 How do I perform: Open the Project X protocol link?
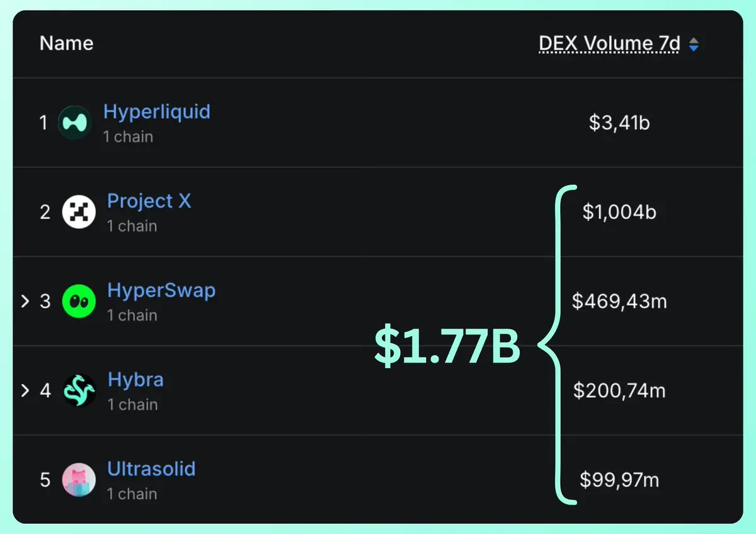[149, 201]
